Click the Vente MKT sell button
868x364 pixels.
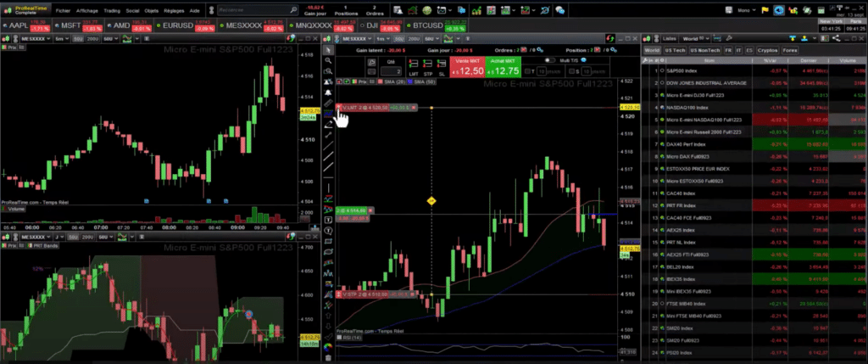467,67
